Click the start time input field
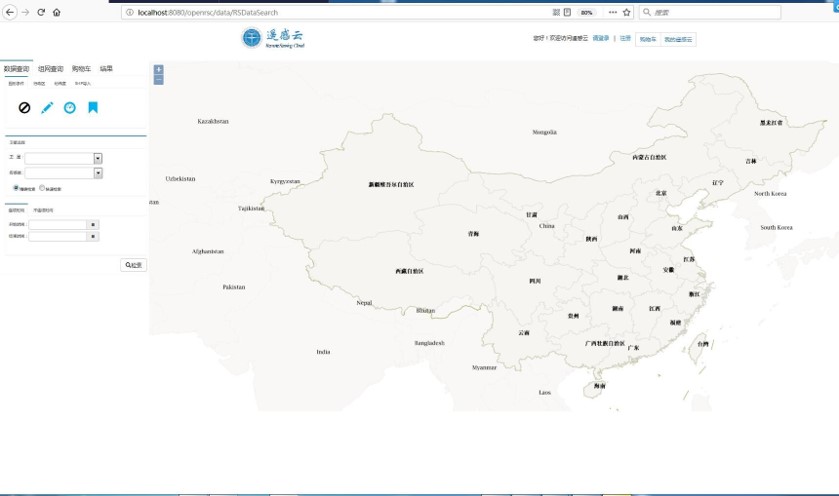The image size is (839, 496). (x=58, y=225)
